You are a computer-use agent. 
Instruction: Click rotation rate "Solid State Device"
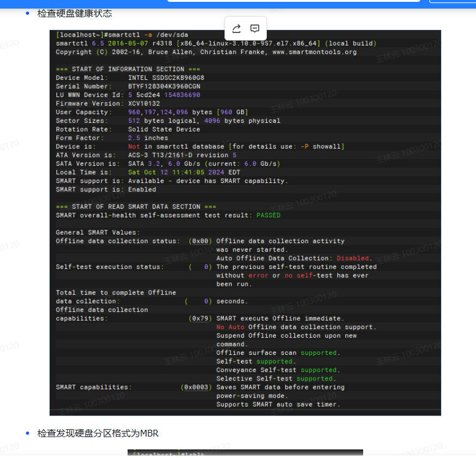(x=164, y=130)
